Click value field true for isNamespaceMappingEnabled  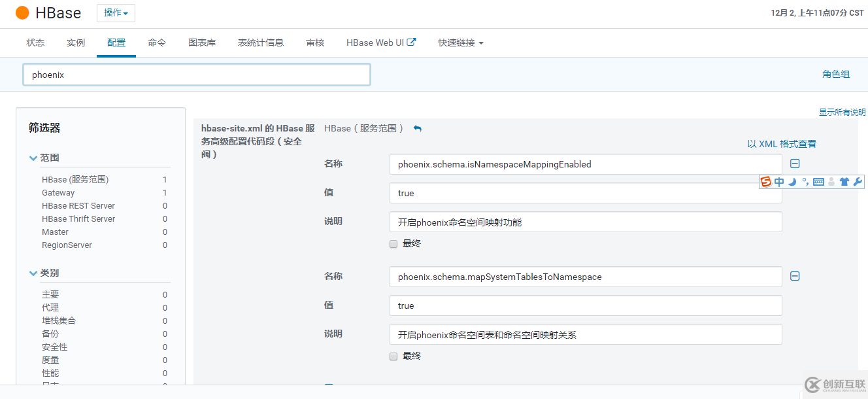(x=586, y=193)
